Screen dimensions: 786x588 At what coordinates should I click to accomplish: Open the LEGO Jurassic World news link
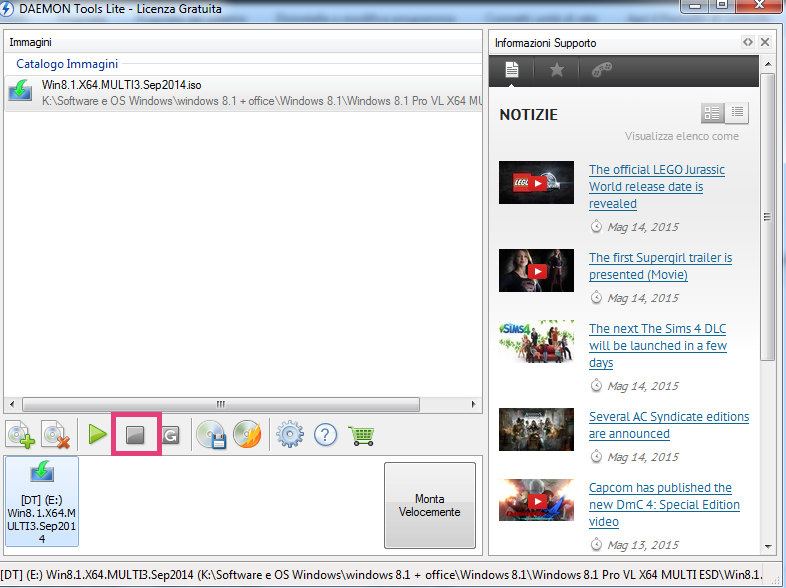pos(657,186)
